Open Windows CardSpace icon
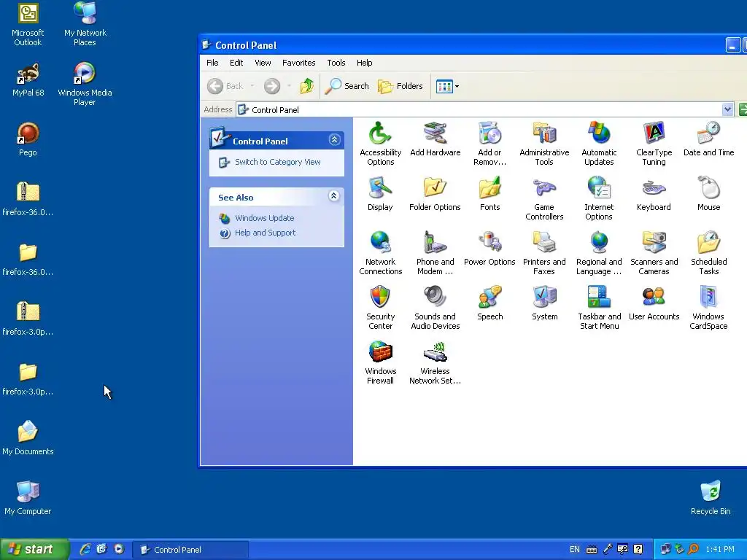This screenshot has height=560, width=747. [x=708, y=307]
